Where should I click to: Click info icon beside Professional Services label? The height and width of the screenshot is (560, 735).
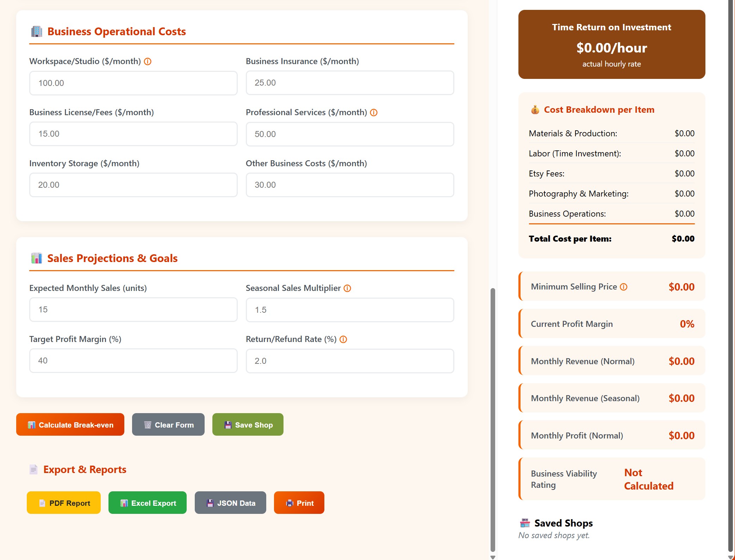374,113
